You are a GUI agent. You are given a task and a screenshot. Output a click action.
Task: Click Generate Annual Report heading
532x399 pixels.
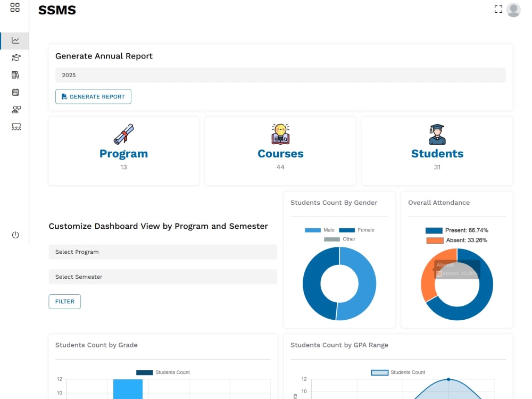point(104,56)
